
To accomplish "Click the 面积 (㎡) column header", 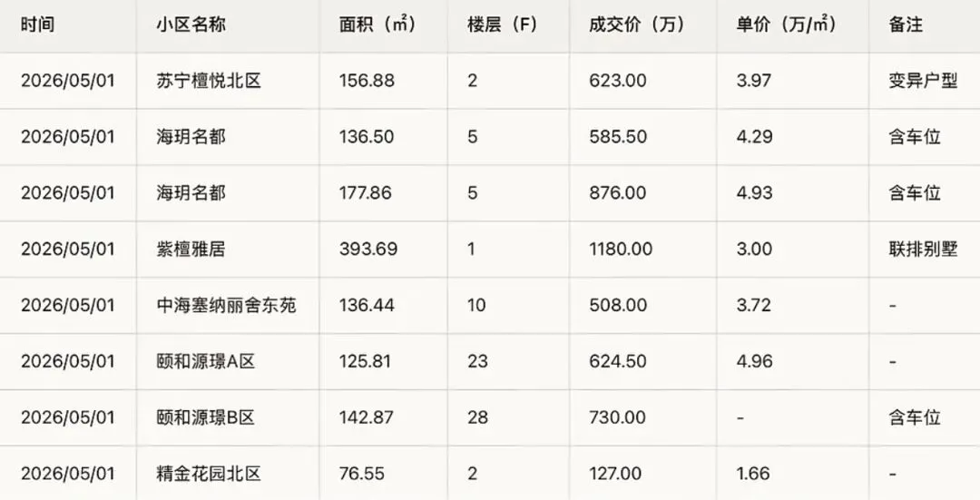I will 377,25.
